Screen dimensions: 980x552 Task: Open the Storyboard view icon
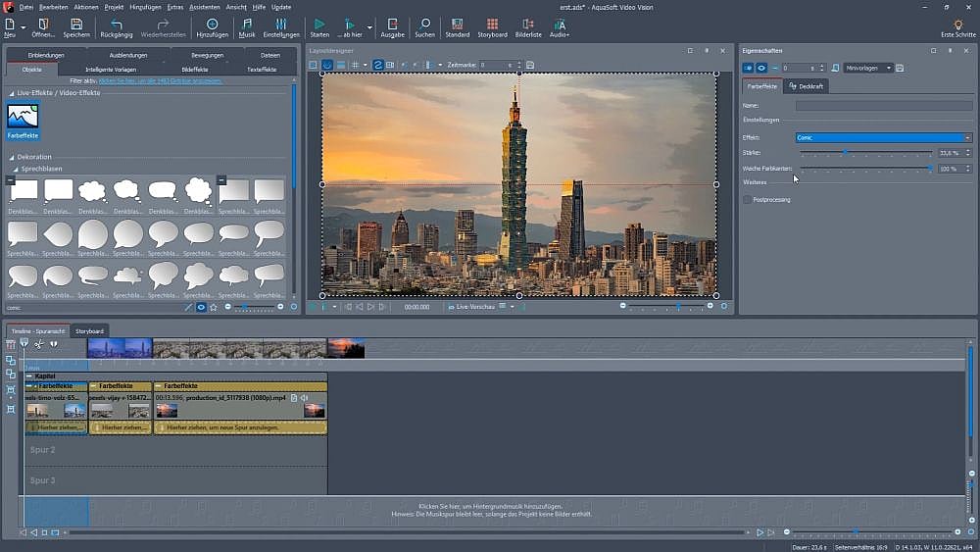tap(492, 24)
